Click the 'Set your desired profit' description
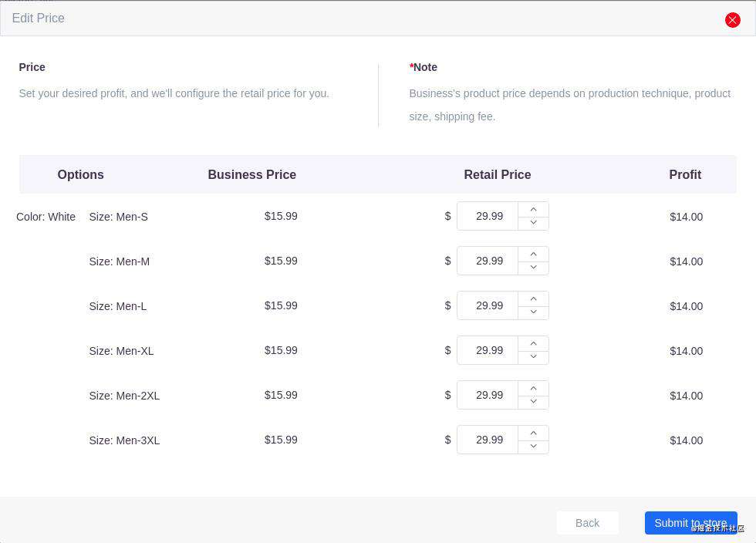 click(x=174, y=93)
